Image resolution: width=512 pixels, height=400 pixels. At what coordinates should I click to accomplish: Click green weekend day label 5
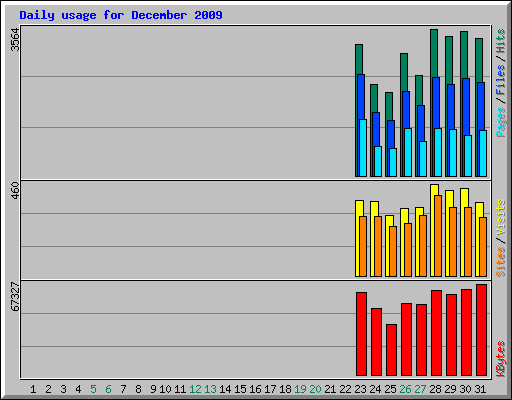tap(93, 389)
